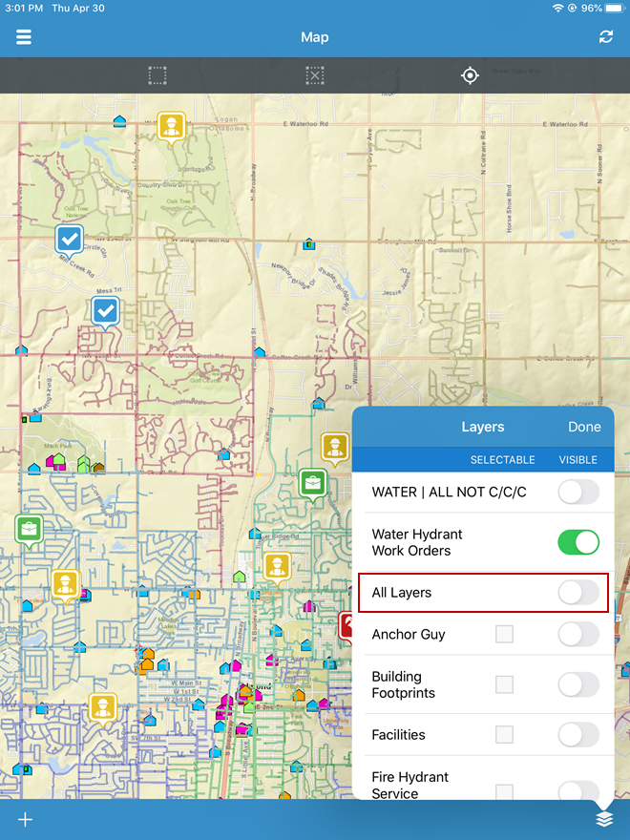Select green briefcase marker at left map edge
Image resolution: width=630 pixels, height=840 pixels.
(x=29, y=527)
